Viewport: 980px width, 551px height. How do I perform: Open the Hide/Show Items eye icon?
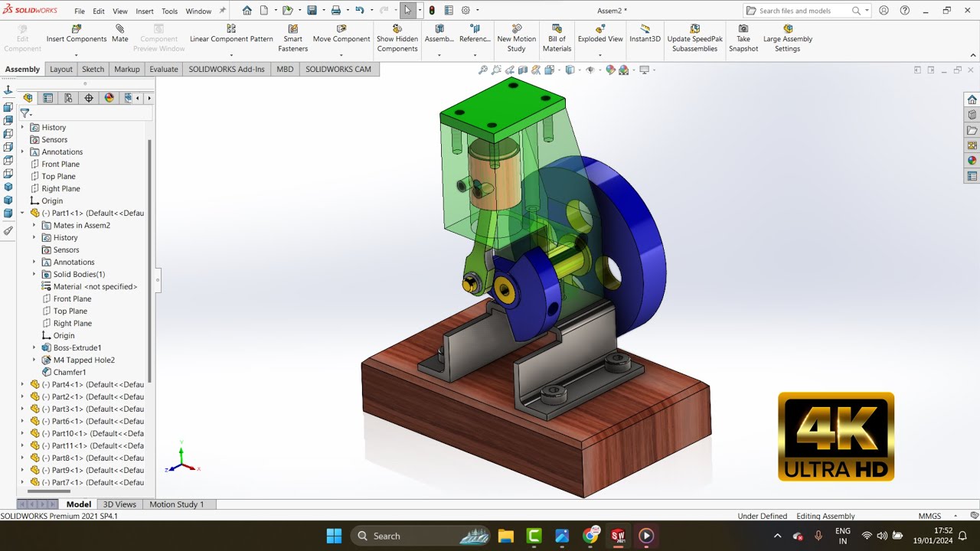coord(590,70)
